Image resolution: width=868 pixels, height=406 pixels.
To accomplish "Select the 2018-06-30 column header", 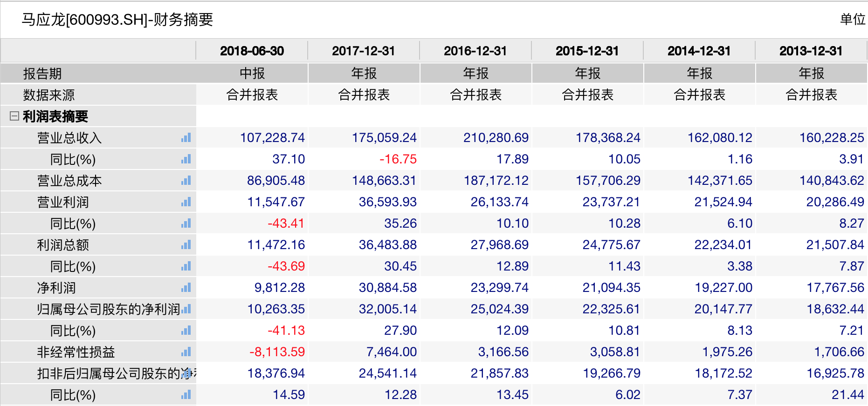I will pos(252,51).
